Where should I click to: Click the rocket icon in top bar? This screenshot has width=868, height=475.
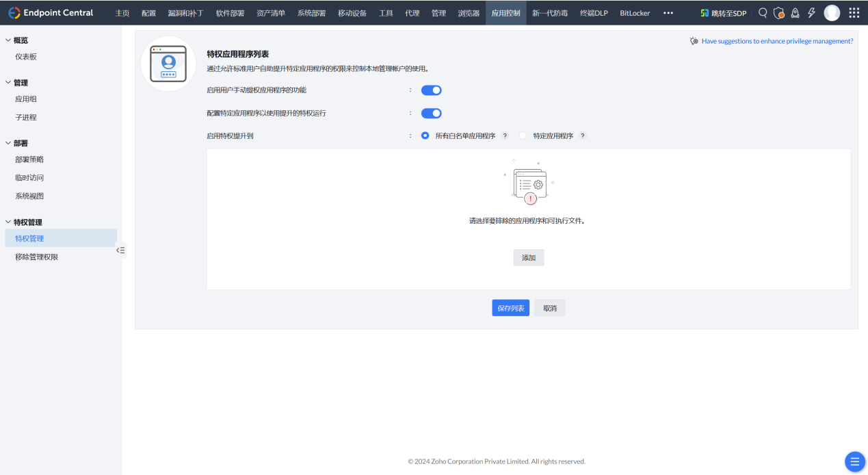[x=795, y=13]
